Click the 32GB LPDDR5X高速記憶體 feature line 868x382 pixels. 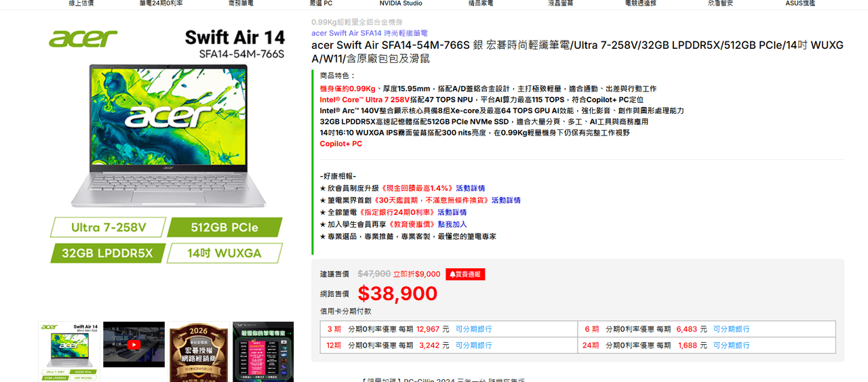pos(484,122)
